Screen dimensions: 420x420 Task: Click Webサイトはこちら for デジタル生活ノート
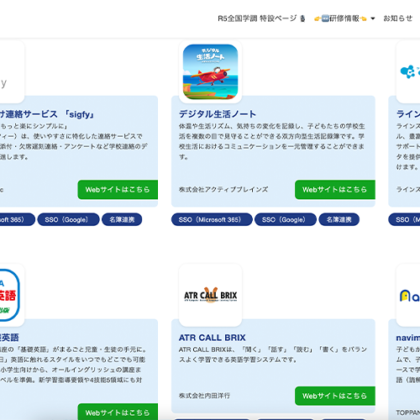click(x=335, y=190)
